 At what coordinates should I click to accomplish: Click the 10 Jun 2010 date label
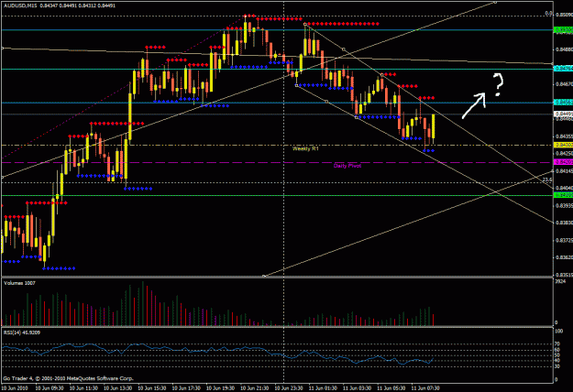point(15,388)
